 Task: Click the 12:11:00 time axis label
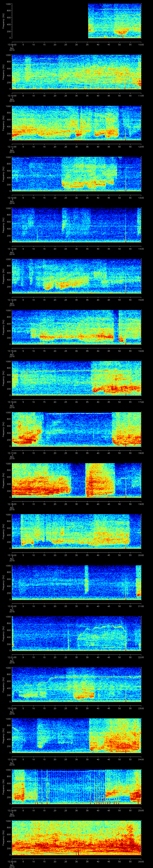tap(12, 147)
